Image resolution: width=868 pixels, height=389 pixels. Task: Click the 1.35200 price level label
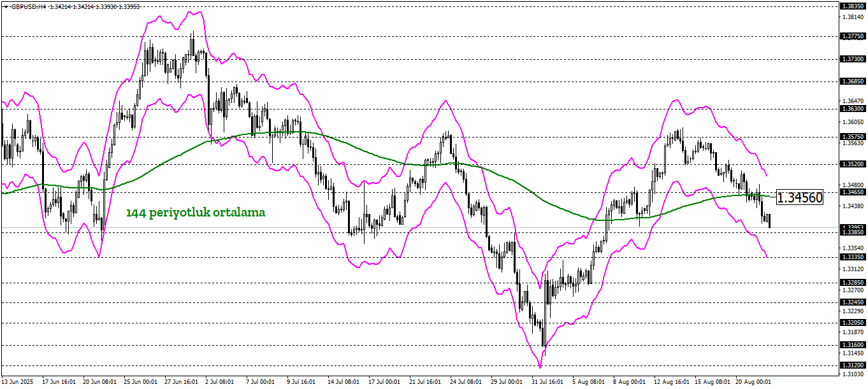click(853, 164)
